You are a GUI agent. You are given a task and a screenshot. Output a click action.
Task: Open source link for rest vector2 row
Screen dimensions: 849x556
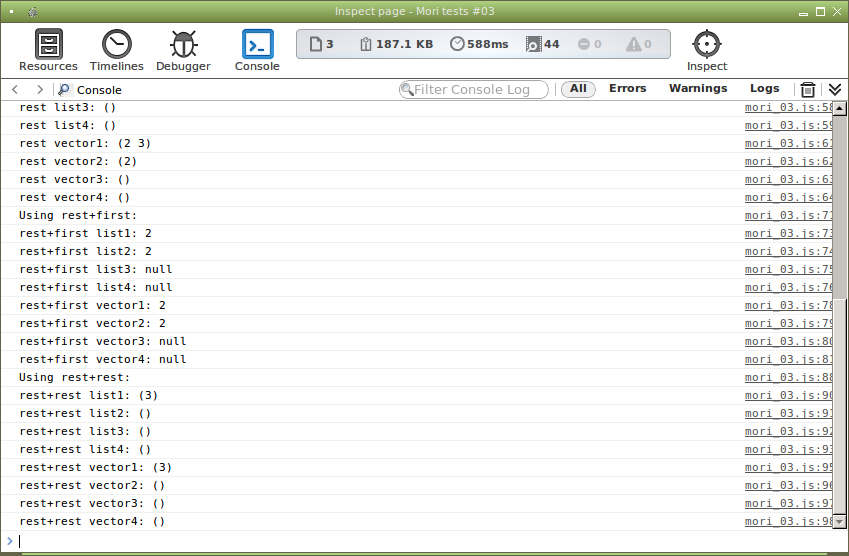[x=788, y=161]
